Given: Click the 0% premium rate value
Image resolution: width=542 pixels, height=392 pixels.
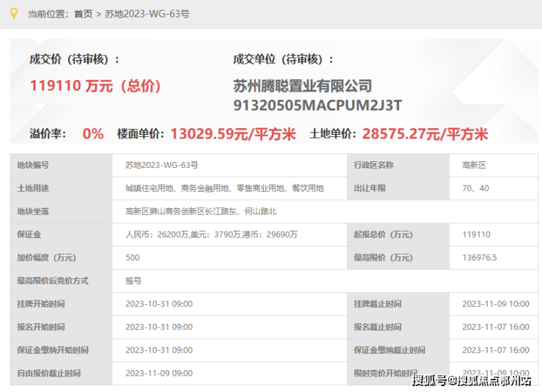Looking at the screenshot, I should 93,134.
